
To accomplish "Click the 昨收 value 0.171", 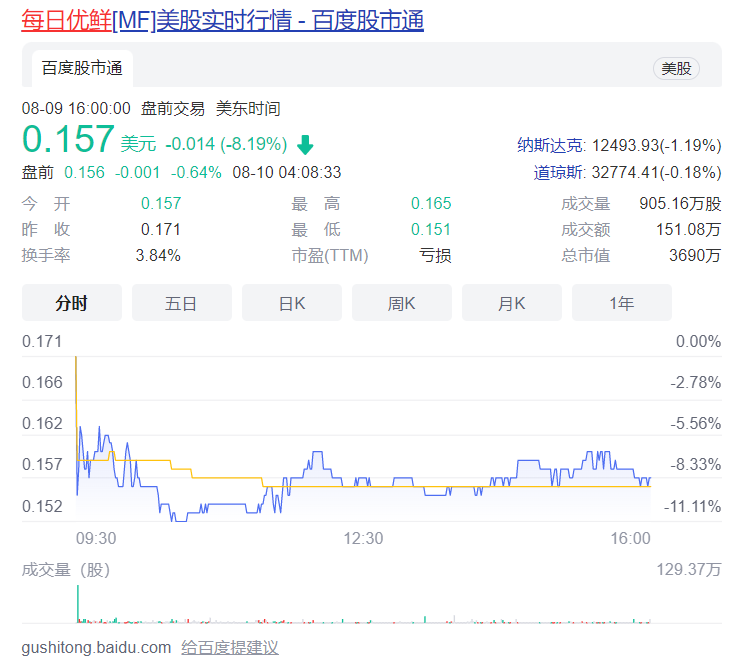I will 161,229.
